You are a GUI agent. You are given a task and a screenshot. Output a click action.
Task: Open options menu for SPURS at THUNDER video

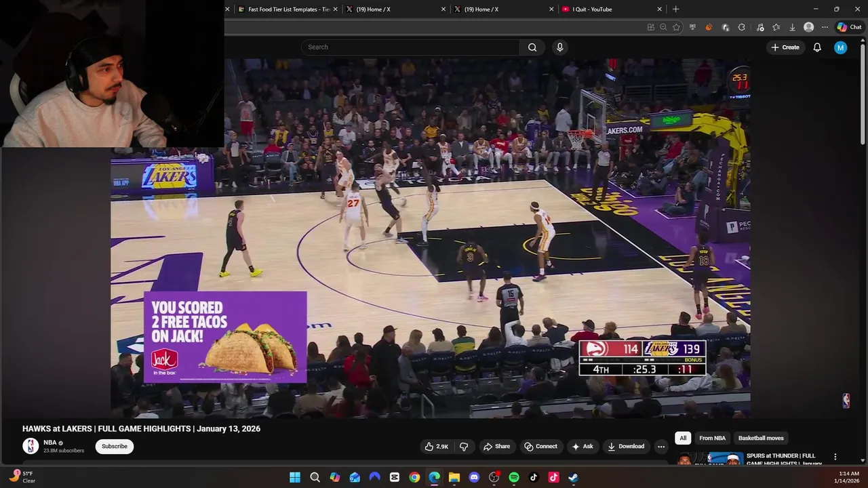pyautogui.click(x=835, y=457)
